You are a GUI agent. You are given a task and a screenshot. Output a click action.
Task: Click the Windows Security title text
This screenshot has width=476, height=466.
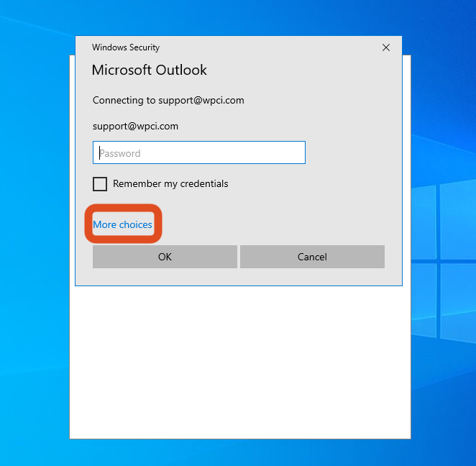click(x=126, y=47)
